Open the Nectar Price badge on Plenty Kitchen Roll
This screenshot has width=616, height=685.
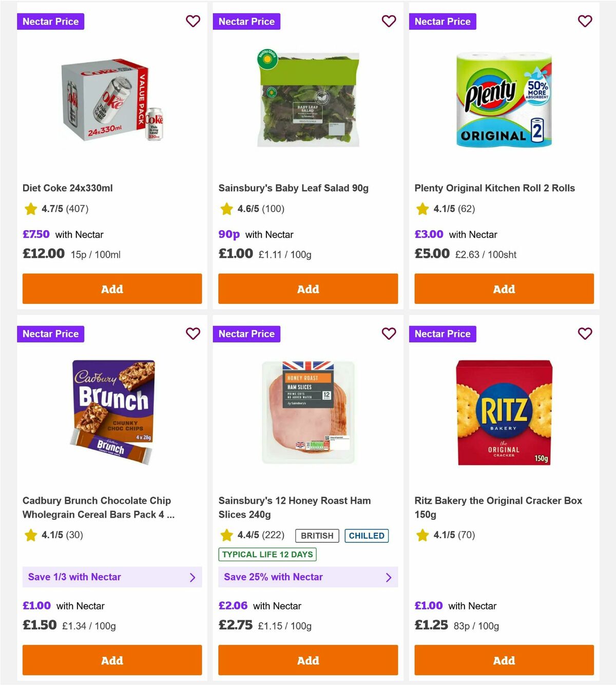[x=442, y=21]
